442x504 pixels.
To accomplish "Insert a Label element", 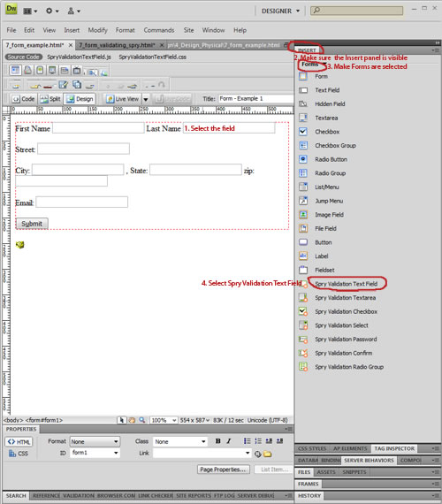I will (x=314, y=256).
